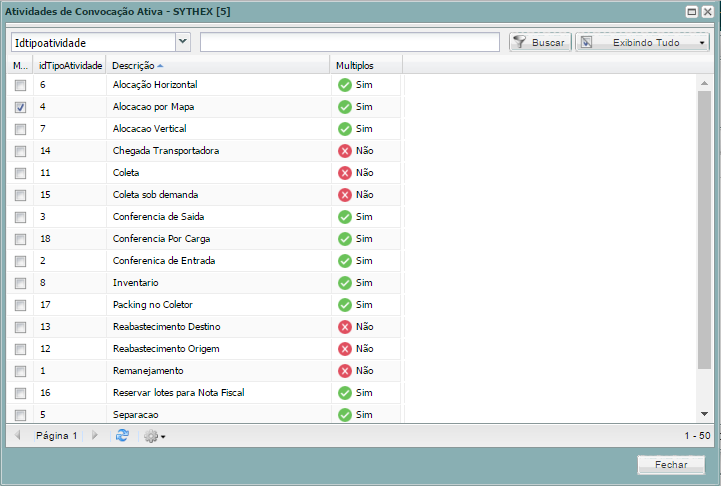Check the Reabastecimento Destino checkbox
Screen dimensions: 721x486
coord(20,327)
